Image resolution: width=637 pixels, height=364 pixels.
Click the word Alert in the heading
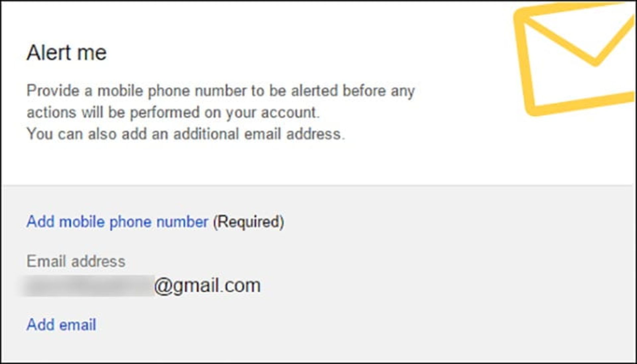[48, 53]
